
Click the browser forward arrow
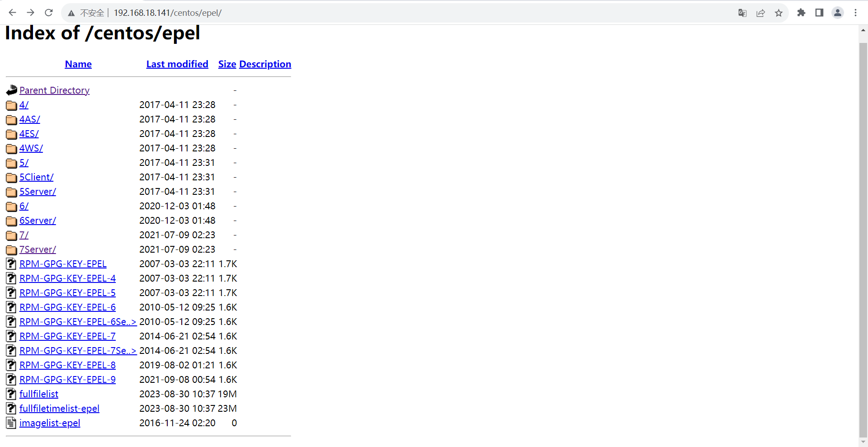[x=30, y=13]
